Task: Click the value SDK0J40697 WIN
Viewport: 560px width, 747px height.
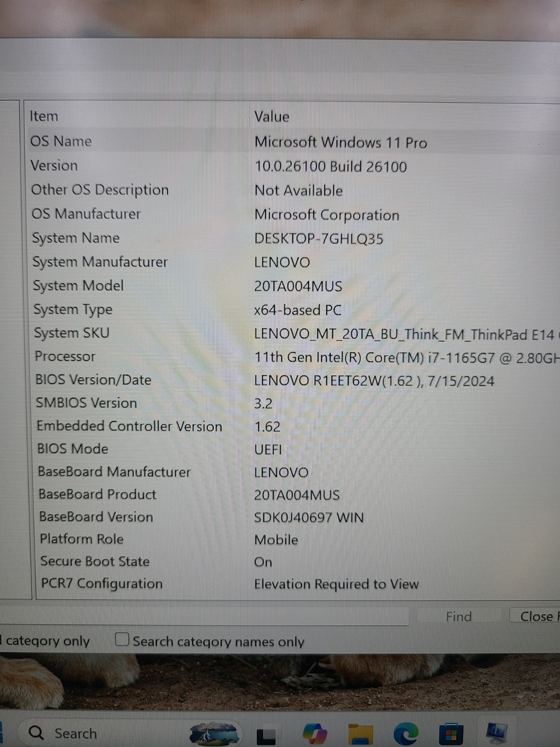Action: tap(309, 517)
